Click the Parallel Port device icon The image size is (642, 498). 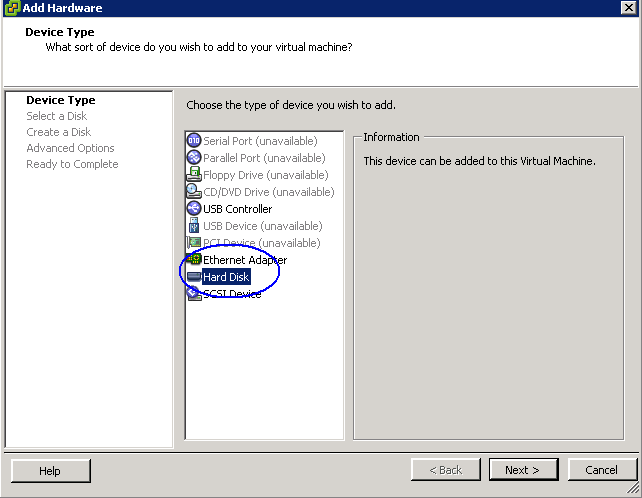[x=194, y=157]
